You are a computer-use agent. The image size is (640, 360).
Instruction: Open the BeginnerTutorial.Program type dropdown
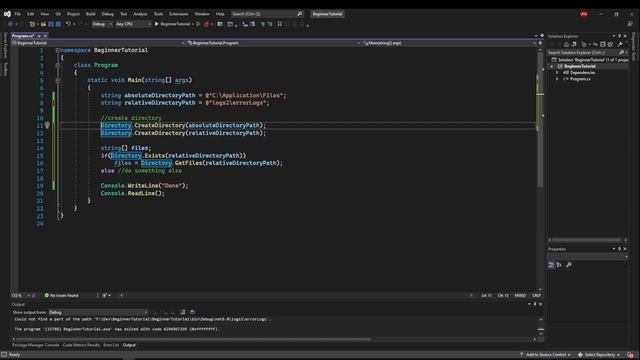pos(273,43)
